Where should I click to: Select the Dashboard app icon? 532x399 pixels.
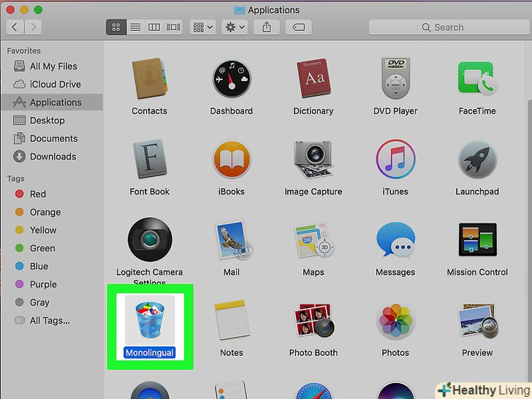[232, 79]
